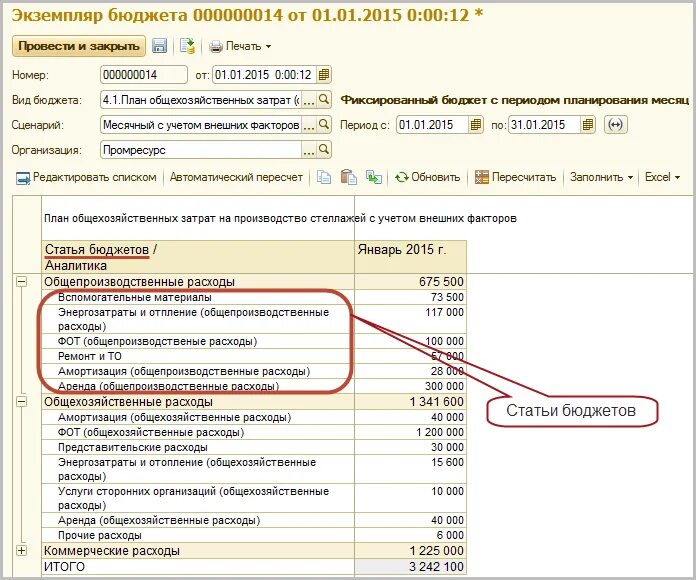Open Сценарий with the magnifier icon

point(324,125)
